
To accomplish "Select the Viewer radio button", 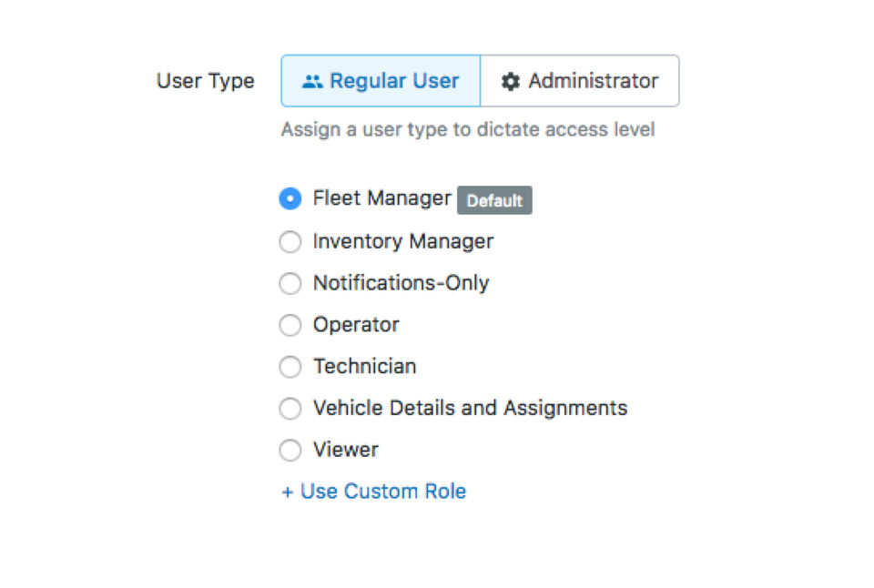I will [x=290, y=450].
